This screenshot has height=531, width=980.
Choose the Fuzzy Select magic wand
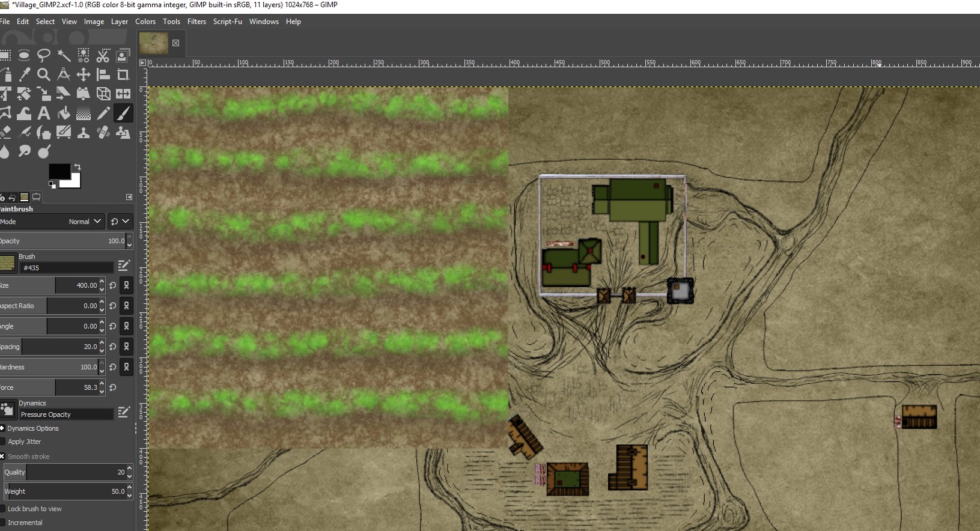(64, 56)
